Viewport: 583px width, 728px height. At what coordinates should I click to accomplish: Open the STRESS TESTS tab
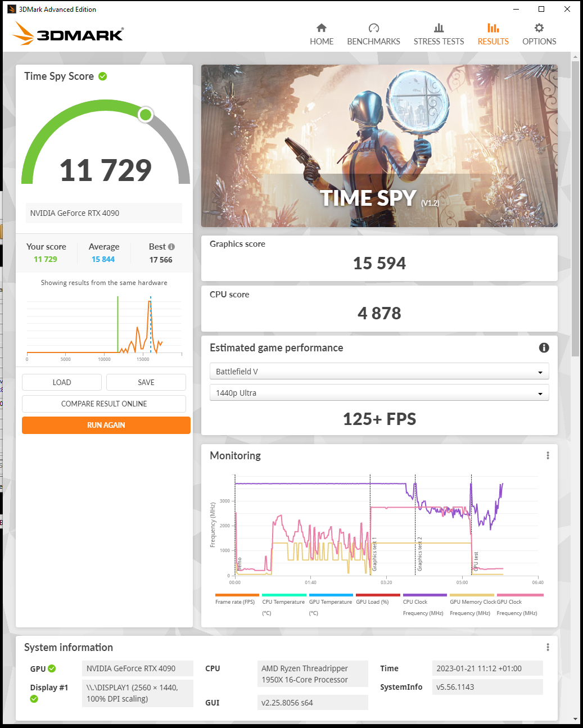(x=439, y=35)
